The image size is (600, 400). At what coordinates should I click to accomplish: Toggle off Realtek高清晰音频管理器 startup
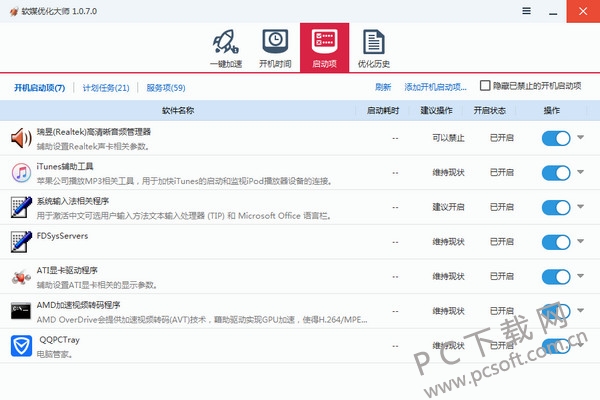(556, 138)
